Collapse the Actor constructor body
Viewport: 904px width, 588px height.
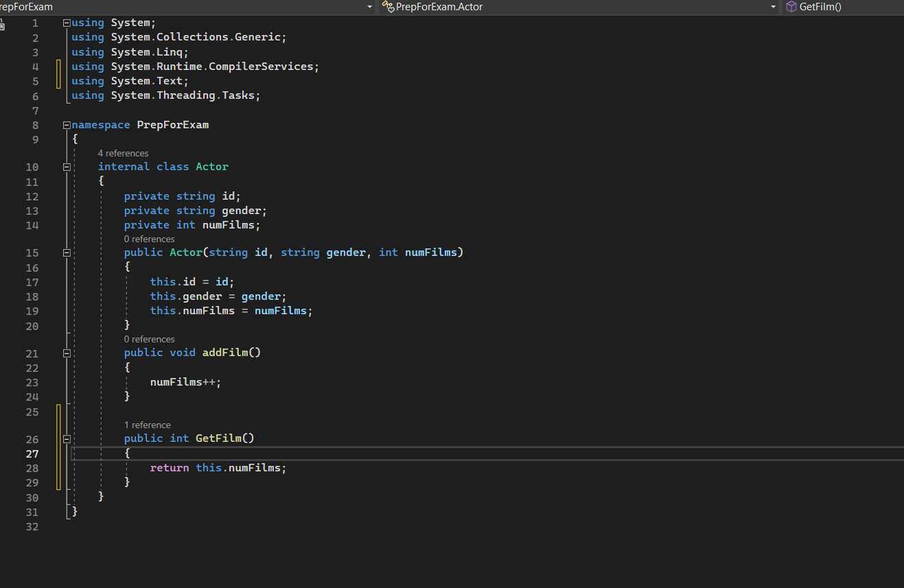coord(67,252)
